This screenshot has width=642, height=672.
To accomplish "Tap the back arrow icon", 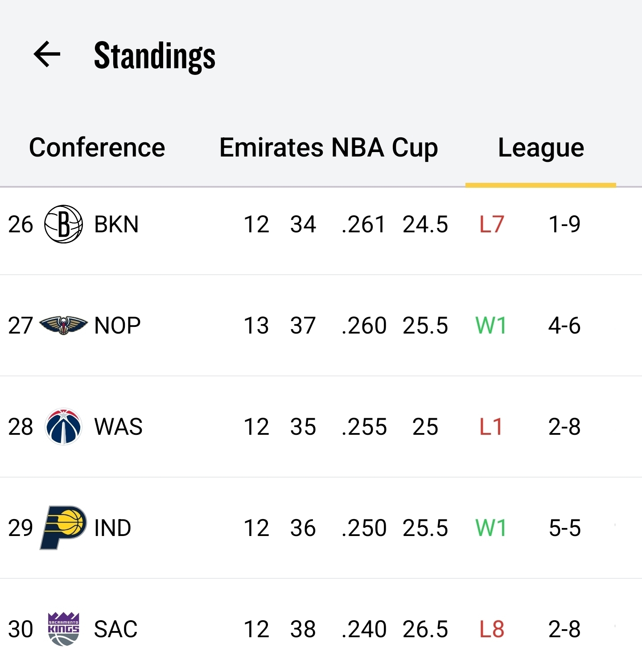I will 47,54.
